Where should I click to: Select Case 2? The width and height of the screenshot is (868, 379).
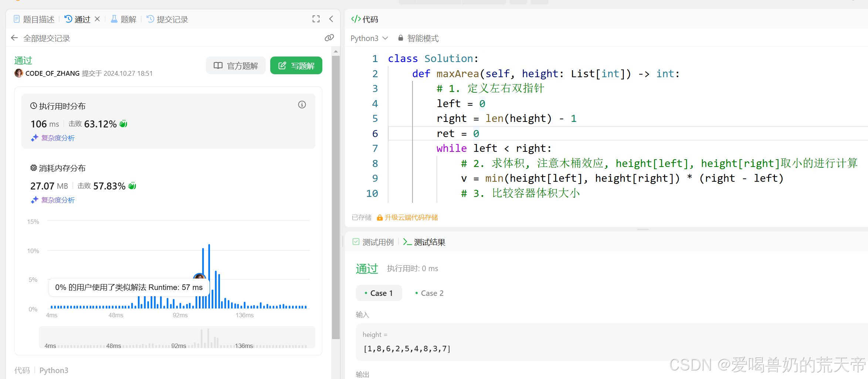430,293
